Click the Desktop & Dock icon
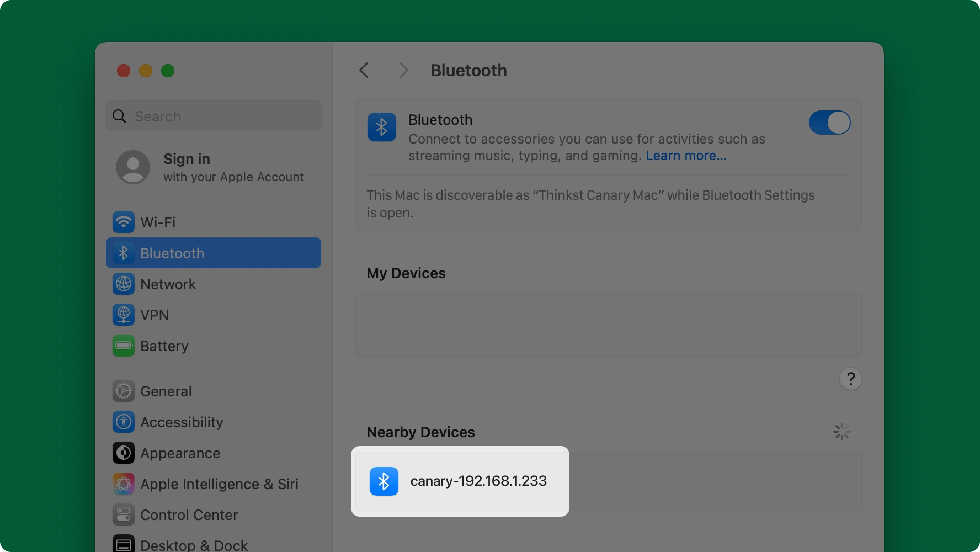The width and height of the screenshot is (980, 552). tap(124, 544)
